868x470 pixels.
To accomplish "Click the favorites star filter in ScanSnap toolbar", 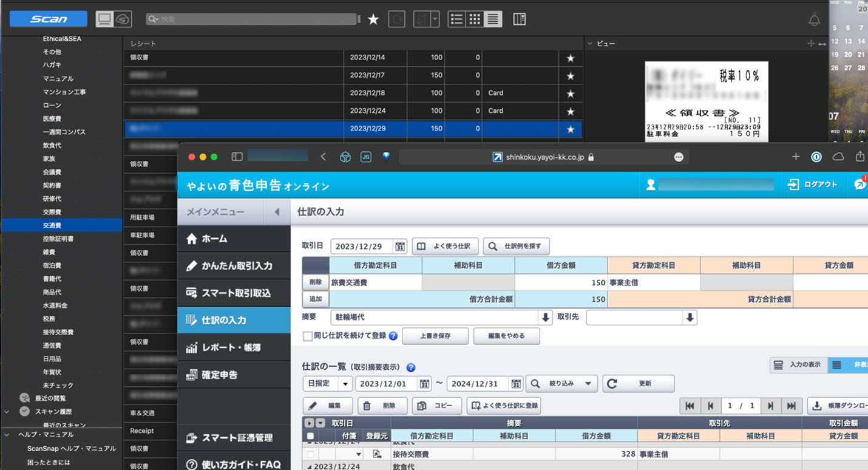I will click(x=373, y=19).
